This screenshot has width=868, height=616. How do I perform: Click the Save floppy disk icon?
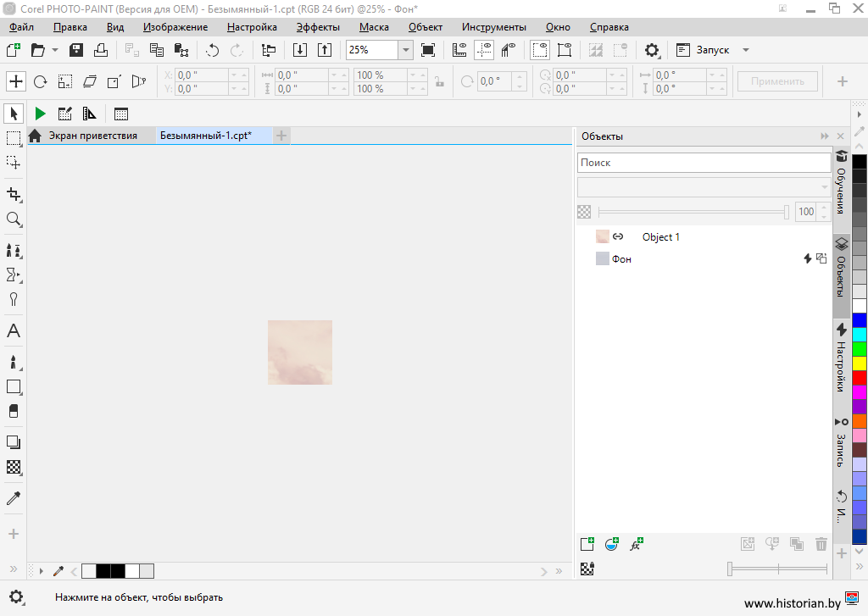(76, 50)
